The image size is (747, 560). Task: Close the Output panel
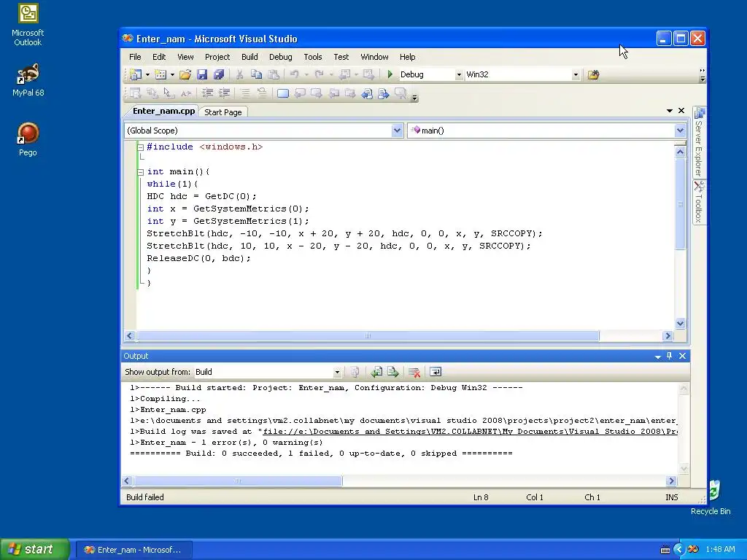682,356
